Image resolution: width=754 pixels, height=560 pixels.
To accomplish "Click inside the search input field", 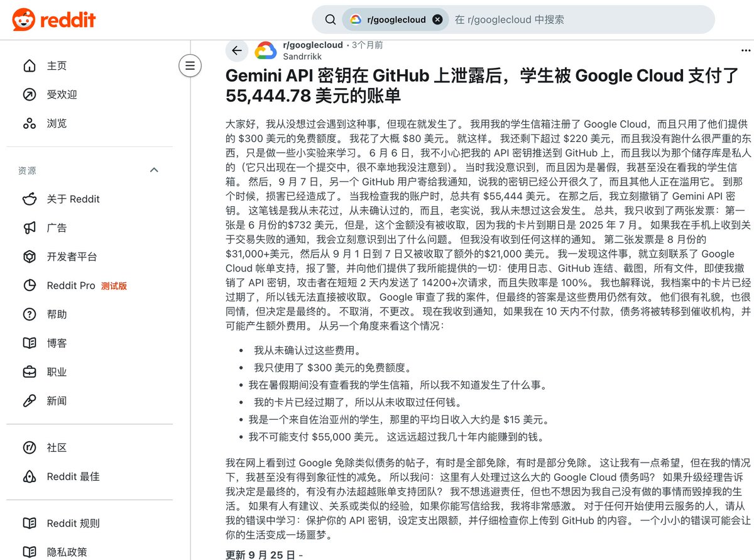I will click(x=565, y=19).
